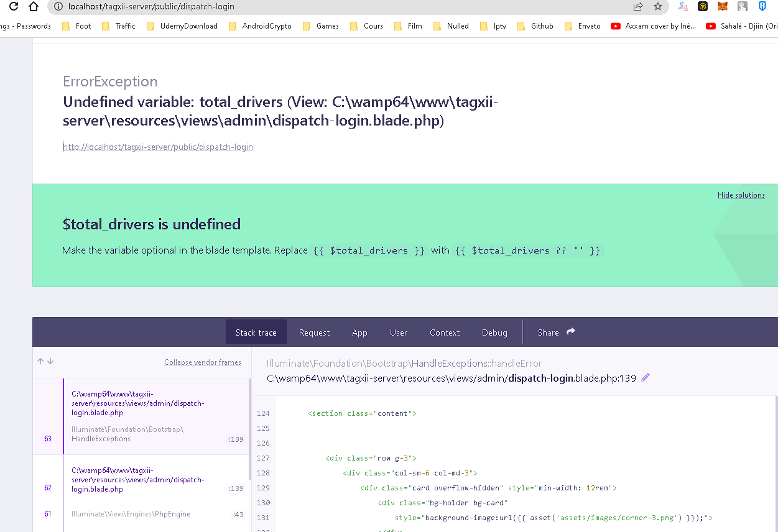Open the MetaMask fox extension
This screenshot has height=532, width=778.
coord(723,7)
